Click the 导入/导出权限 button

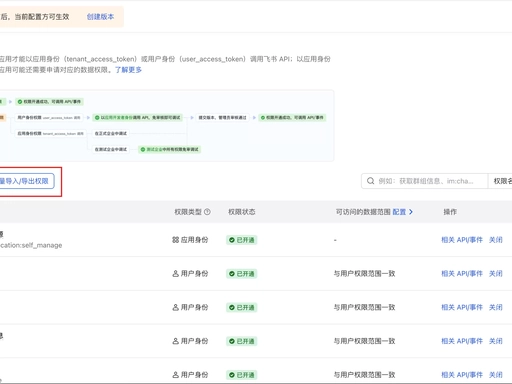tap(27, 181)
